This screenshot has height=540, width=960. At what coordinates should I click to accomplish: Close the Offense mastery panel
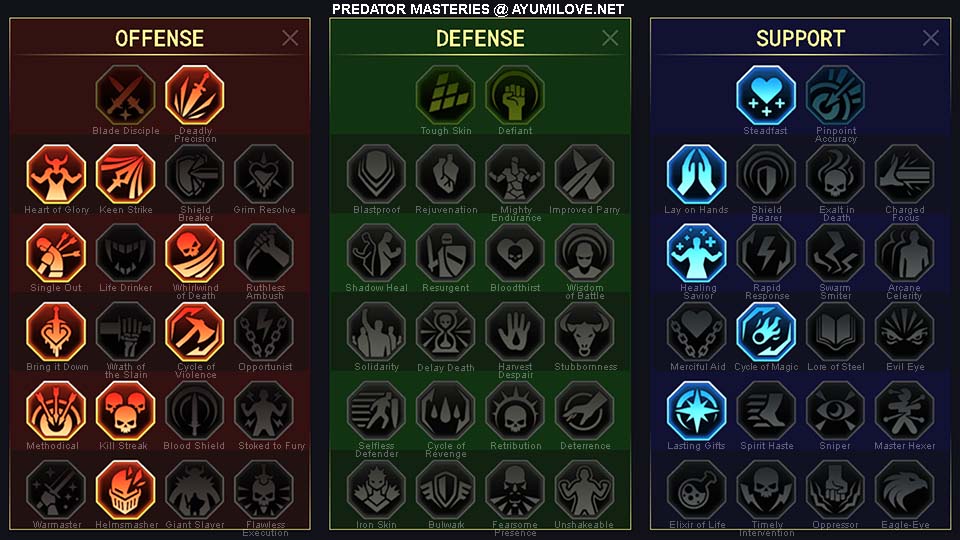click(290, 38)
